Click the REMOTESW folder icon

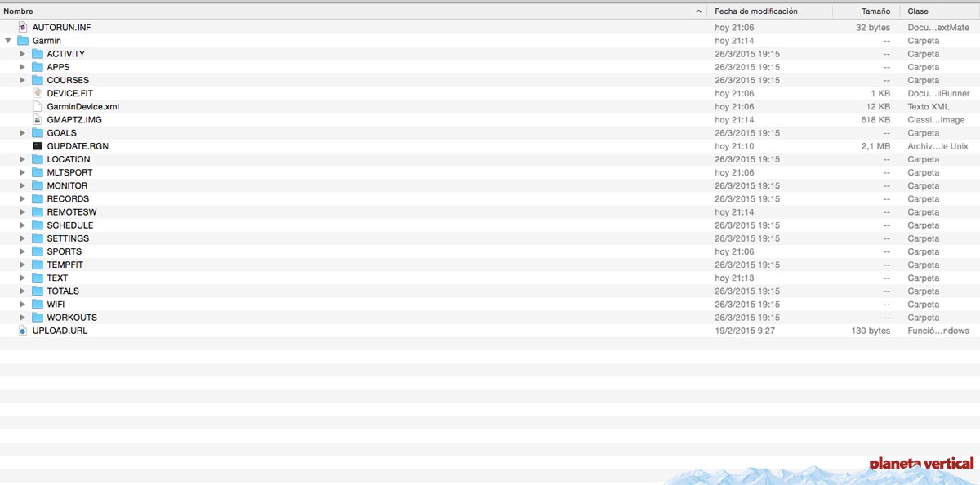tap(38, 211)
